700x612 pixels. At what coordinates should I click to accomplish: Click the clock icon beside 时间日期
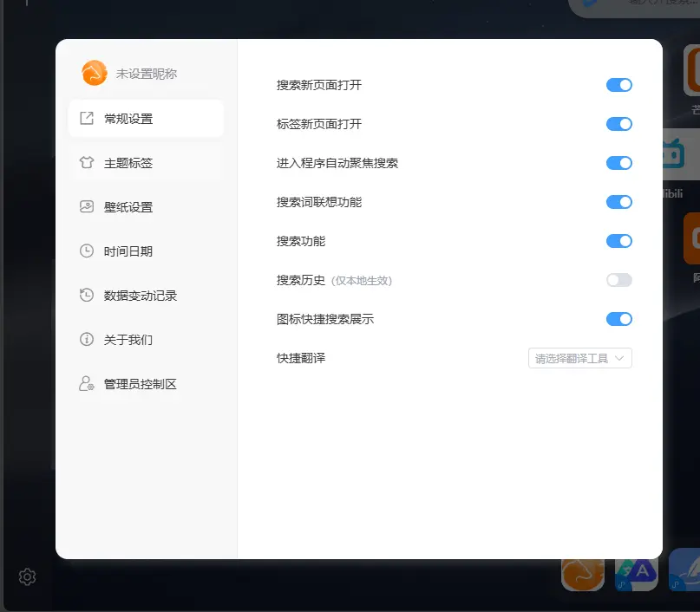click(x=87, y=251)
